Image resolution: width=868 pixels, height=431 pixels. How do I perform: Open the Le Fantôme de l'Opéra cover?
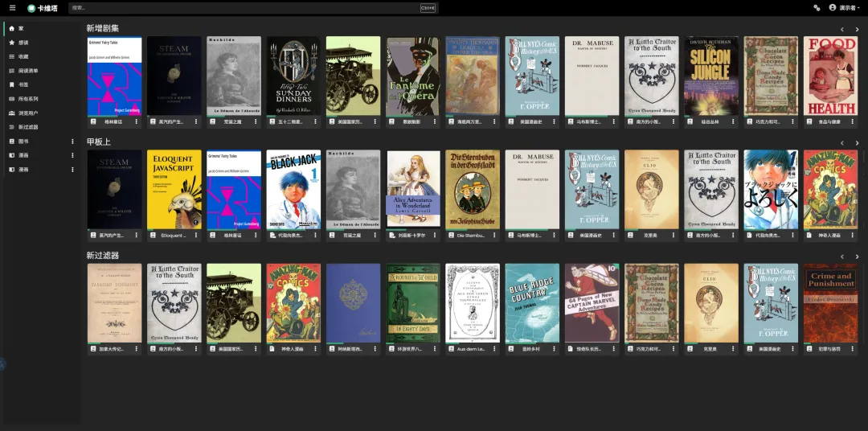413,76
